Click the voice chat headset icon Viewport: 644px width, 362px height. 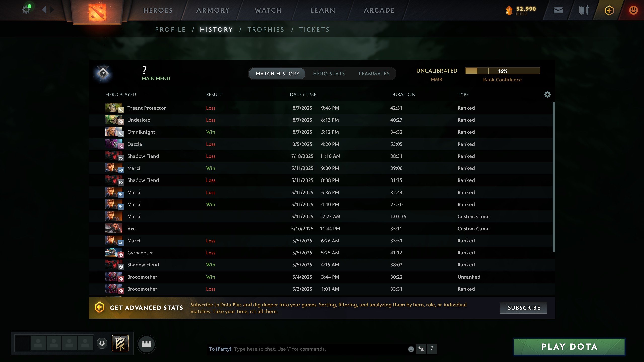(x=102, y=343)
